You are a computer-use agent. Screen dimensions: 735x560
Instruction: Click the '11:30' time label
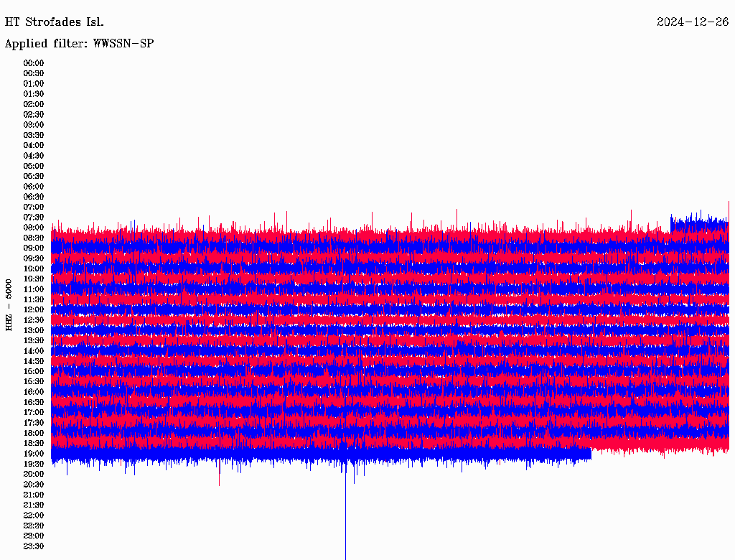(34, 299)
